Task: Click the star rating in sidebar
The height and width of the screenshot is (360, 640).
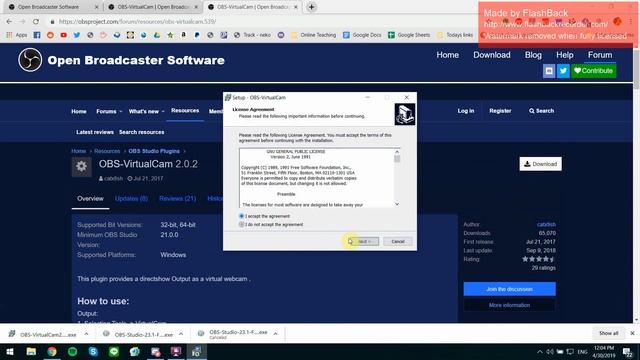Action: (x=538, y=259)
